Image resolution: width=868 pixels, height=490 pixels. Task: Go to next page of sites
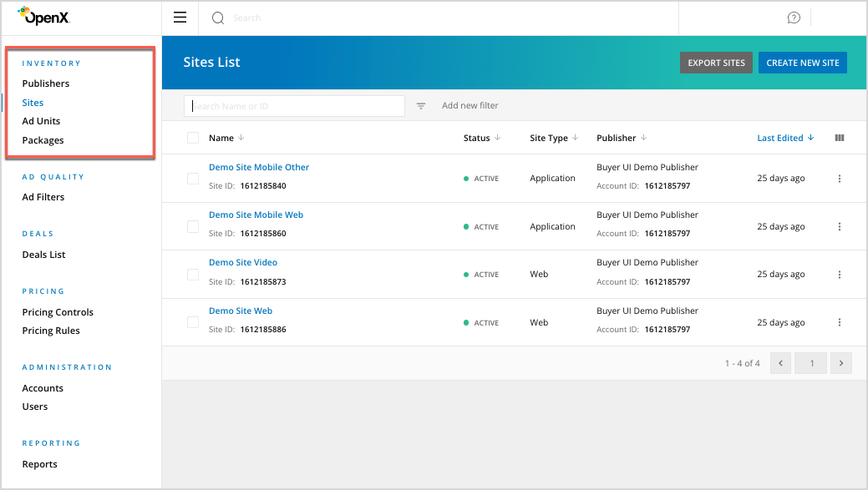[841, 363]
